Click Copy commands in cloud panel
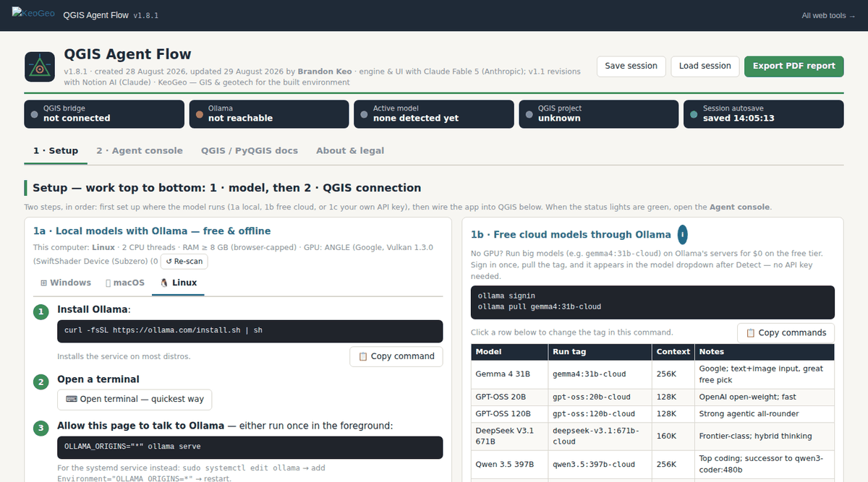 coord(786,333)
